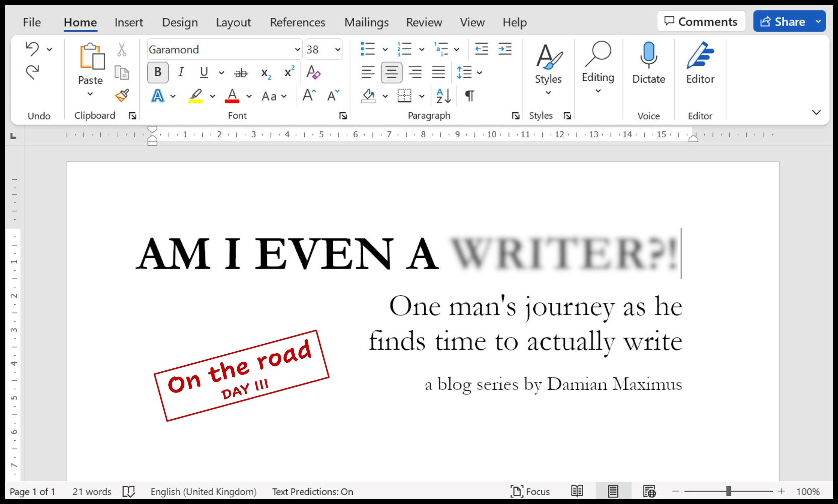Show paragraph marks with pilcrow icon

470,96
